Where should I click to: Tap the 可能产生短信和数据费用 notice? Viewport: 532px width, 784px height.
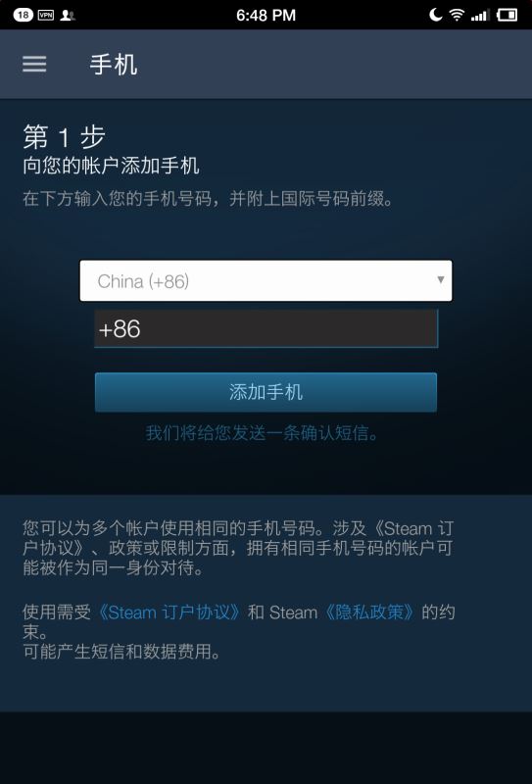(x=121, y=653)
